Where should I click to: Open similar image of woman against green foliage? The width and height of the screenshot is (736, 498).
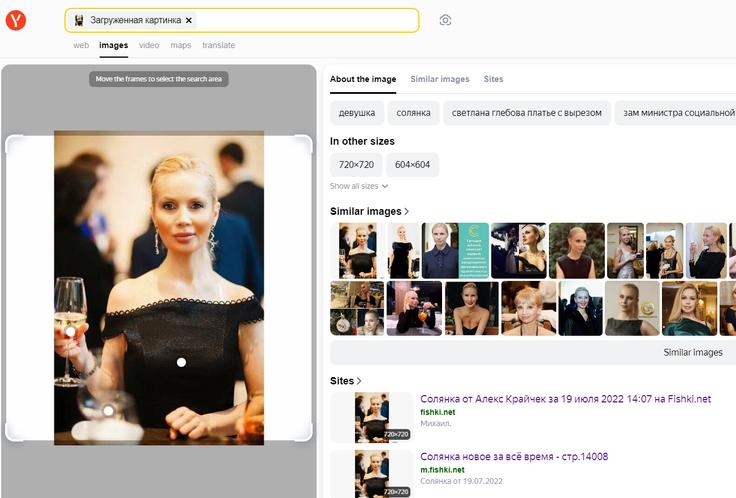(x=577, y=251)
